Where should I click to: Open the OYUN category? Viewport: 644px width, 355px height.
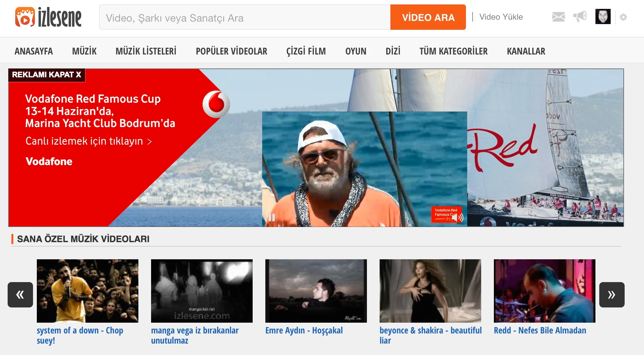coord(356,51)
